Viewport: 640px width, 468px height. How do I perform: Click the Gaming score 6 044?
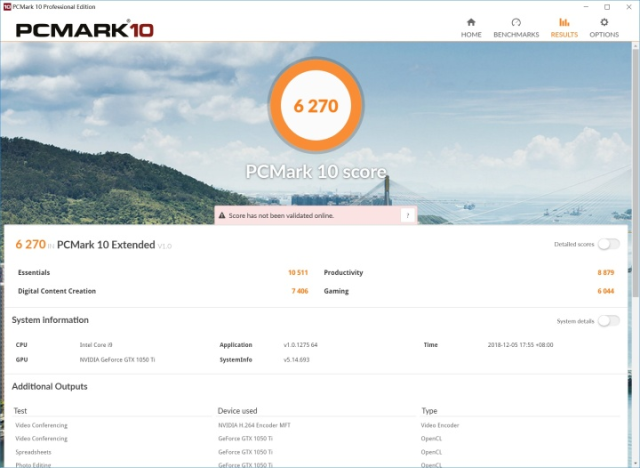click(606, 291)
